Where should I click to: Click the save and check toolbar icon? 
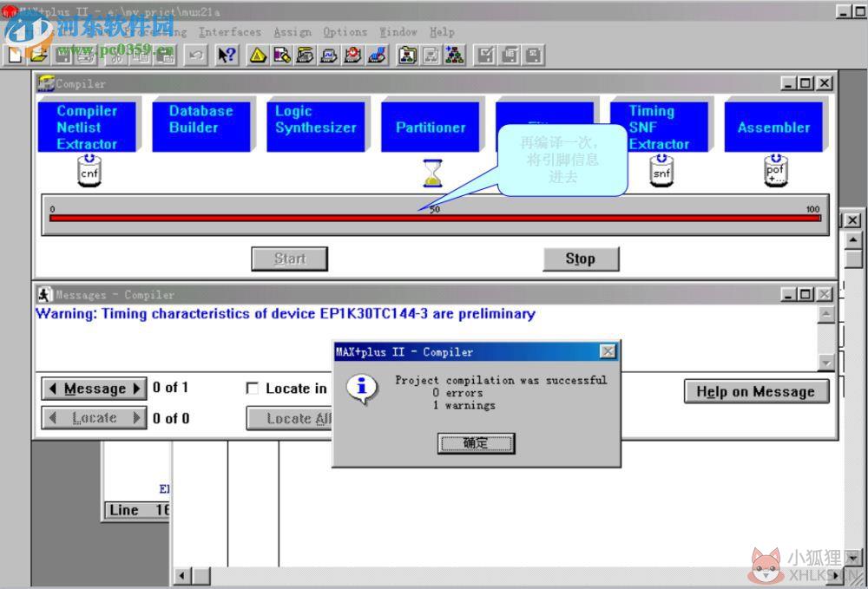[x=485, y=55]
